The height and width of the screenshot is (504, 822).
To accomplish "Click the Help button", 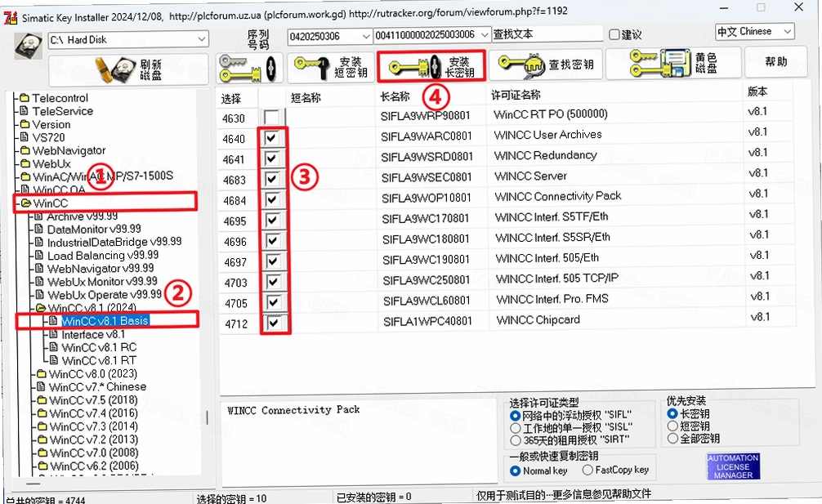I will point(776,62).
